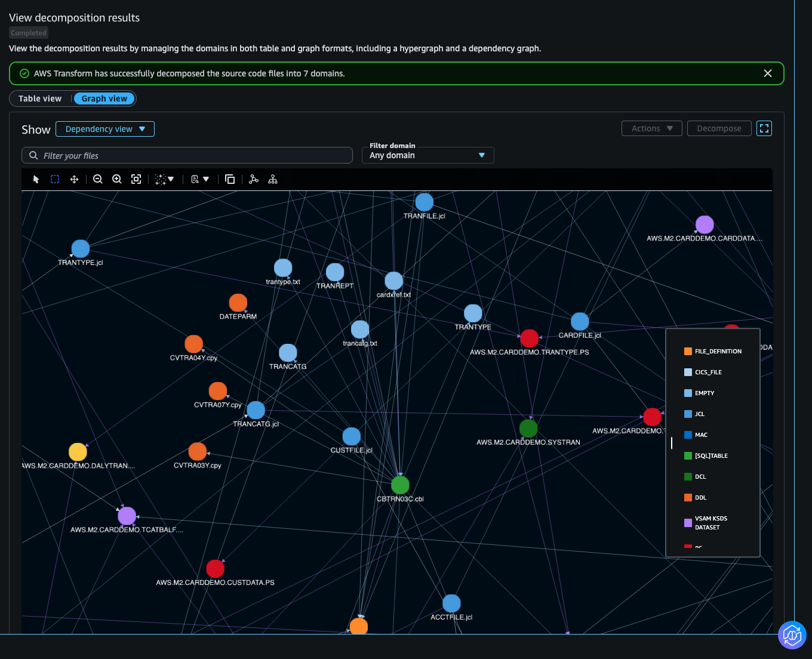Click the EMPTY legend label
Image resolution: width=812 pixels, height=659 pixels.
click(x=705, y=393)
